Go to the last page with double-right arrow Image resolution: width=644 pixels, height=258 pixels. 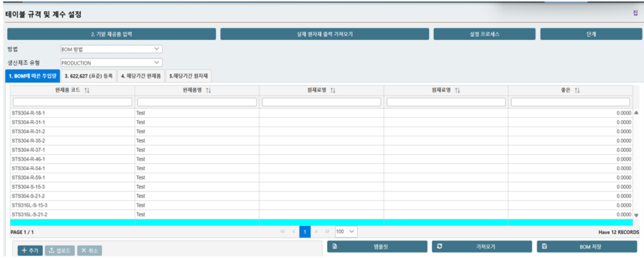point(327,232)
